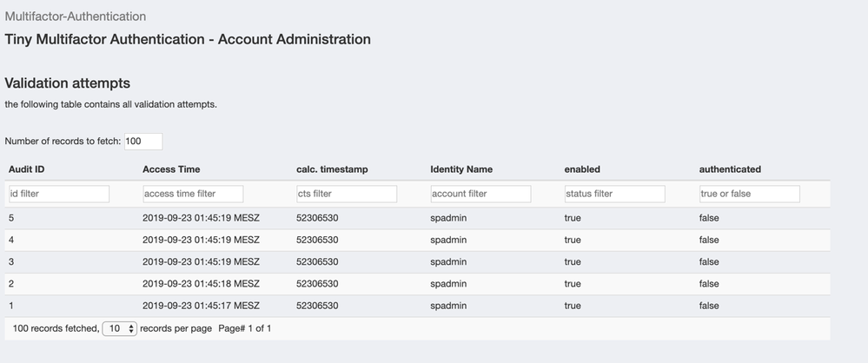Click the account filter input
The image size is (868, 363).
click(x=480, y=194)
